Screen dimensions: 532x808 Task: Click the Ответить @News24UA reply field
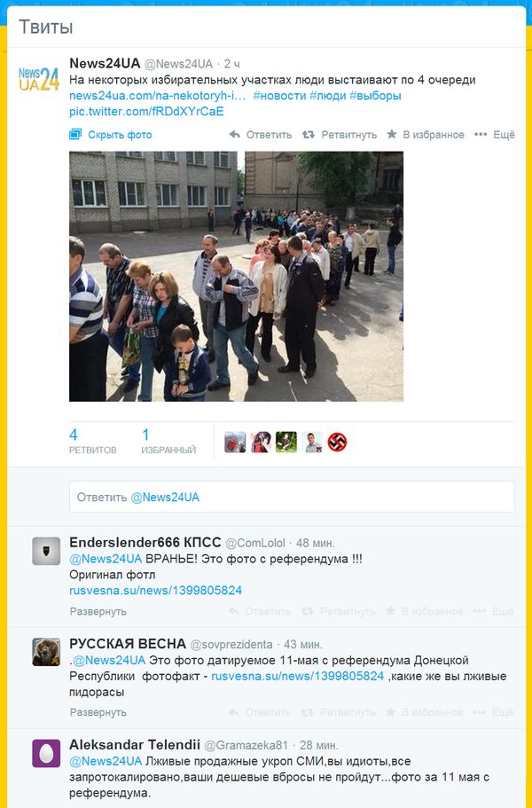pos(292,497)
